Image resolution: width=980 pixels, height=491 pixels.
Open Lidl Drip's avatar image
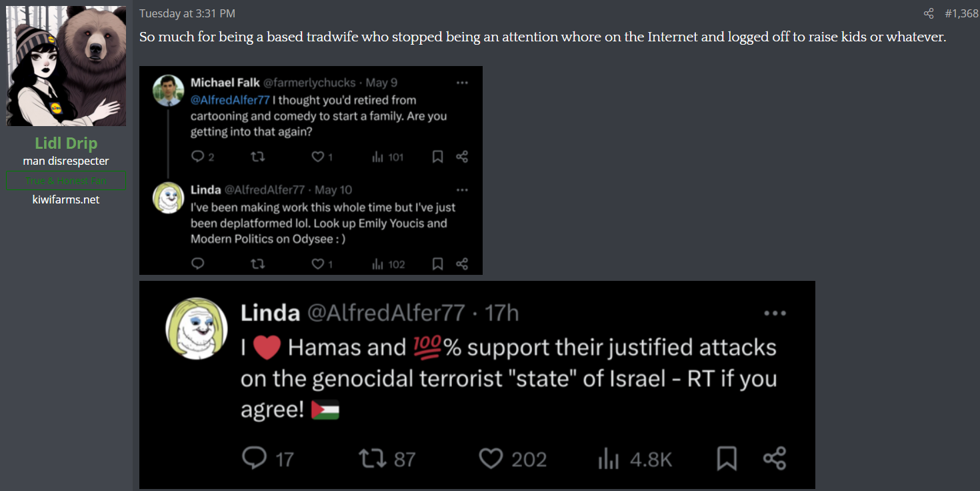point(66,66)
